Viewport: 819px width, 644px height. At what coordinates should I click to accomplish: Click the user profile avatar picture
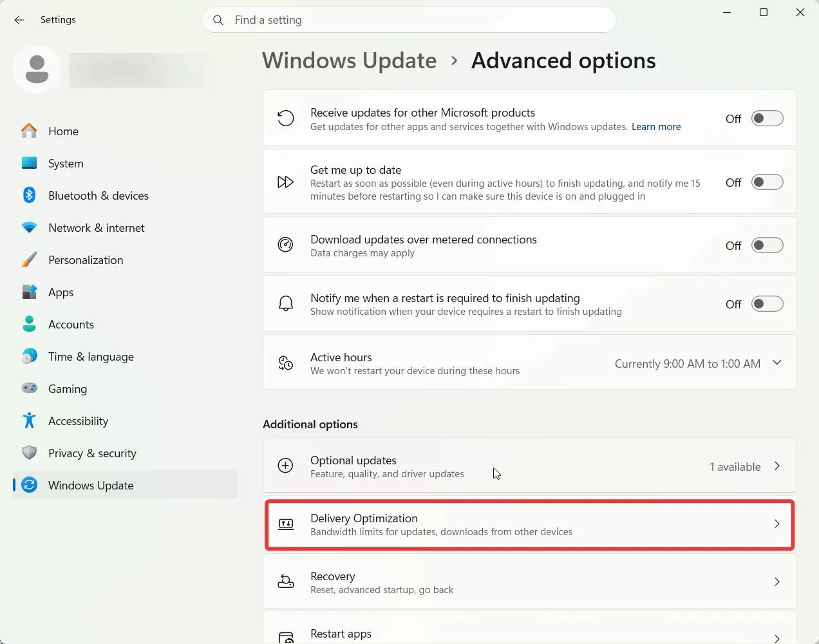tap(37, 69)
